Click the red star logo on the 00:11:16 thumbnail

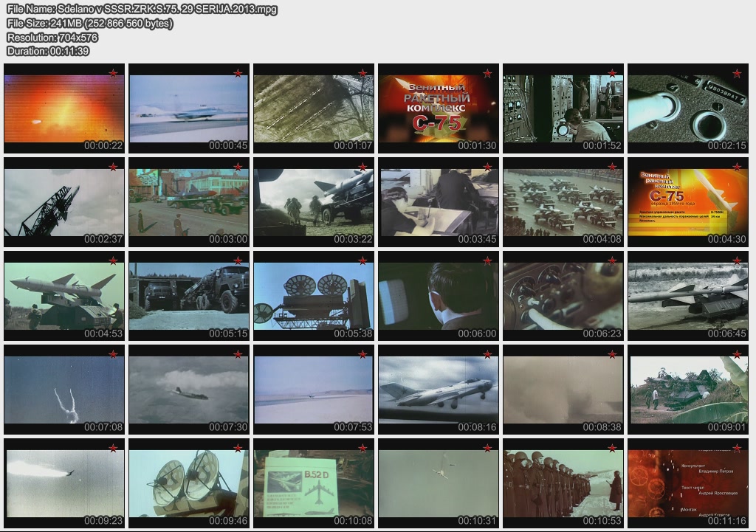pyautogui.click(x=737, y=448)
